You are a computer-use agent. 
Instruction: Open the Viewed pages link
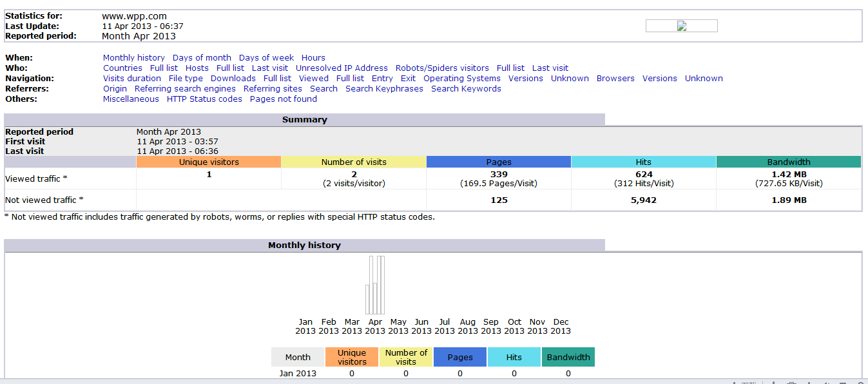pyautogui.click(x=314, y=78)
